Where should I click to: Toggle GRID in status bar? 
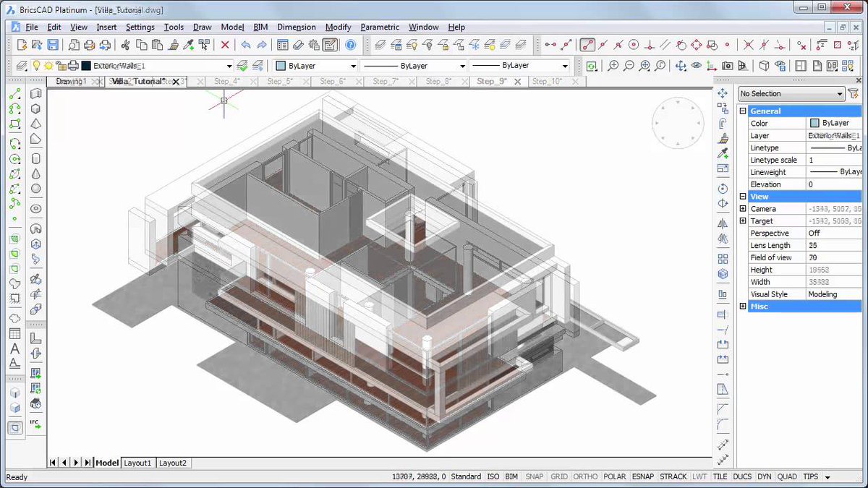click(x=559, y=476)
